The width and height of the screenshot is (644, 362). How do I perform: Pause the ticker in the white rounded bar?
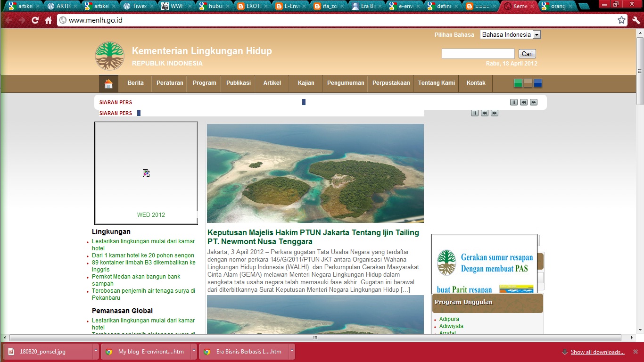(514, 102)
